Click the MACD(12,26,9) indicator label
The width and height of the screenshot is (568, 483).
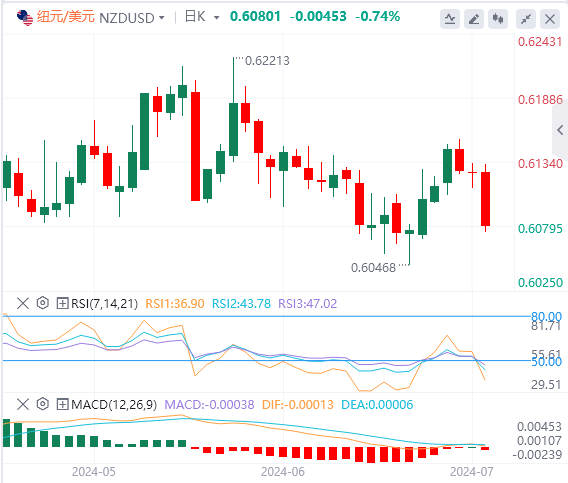[114, 404]
